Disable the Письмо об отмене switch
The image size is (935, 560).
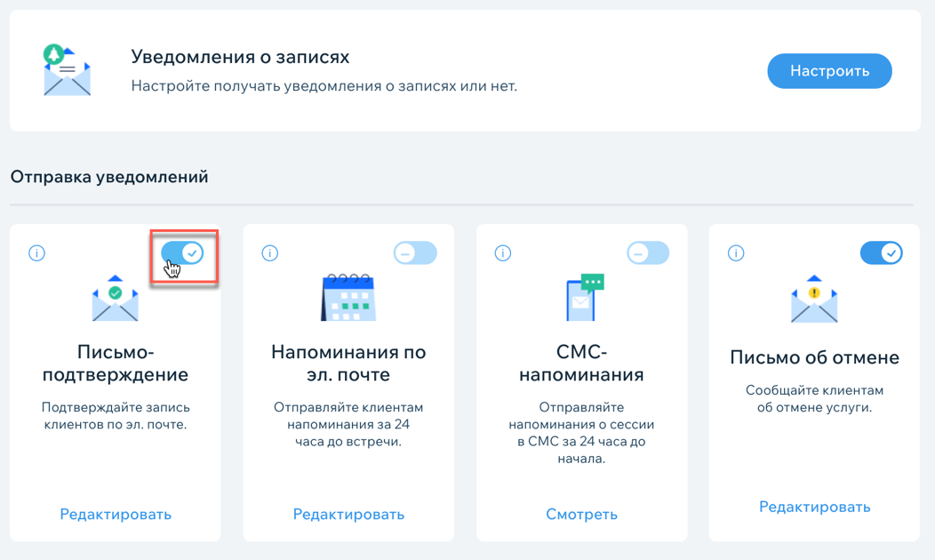882,252
